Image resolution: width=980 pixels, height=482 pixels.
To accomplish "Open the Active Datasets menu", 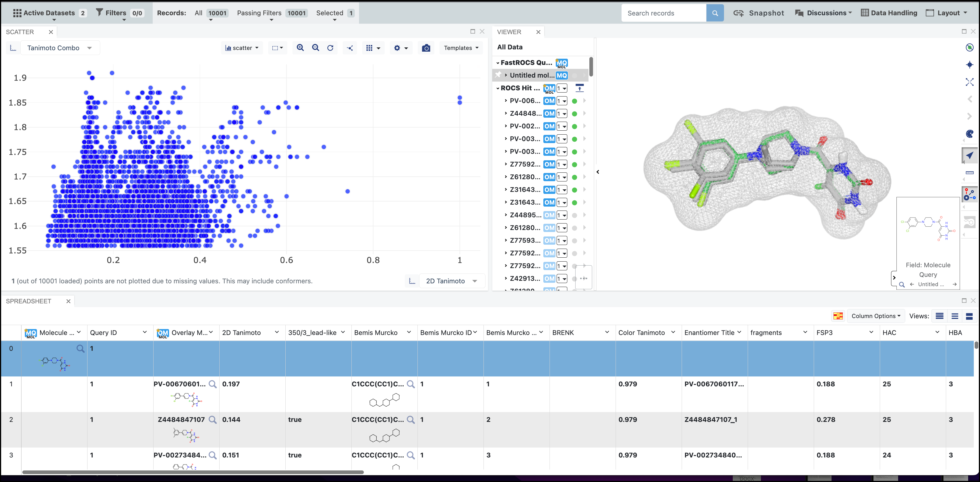I will (50, 13).
